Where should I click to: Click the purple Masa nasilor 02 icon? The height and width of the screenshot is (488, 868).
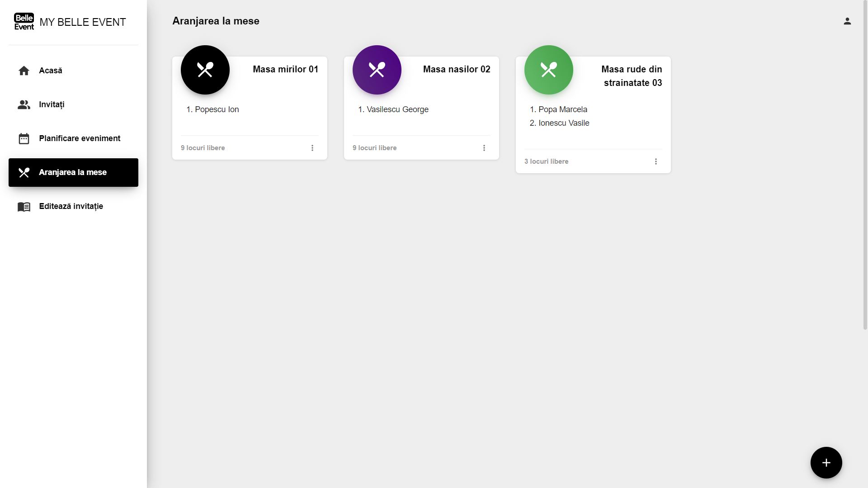tap(377, 70)
